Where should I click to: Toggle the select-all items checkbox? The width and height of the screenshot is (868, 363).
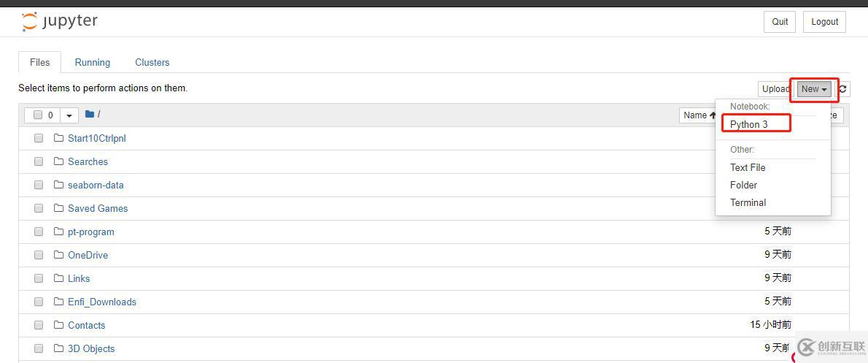tap(38, 115)
